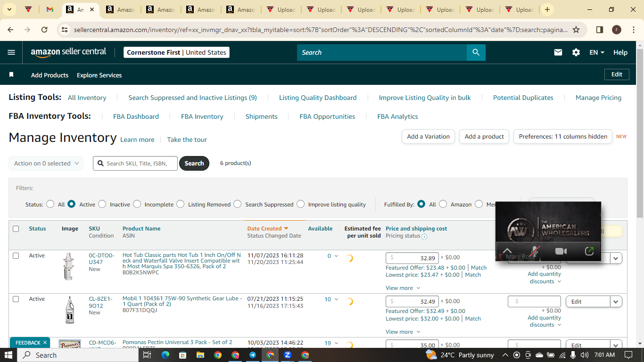Open the messages envelope icon

pos(558,52)
